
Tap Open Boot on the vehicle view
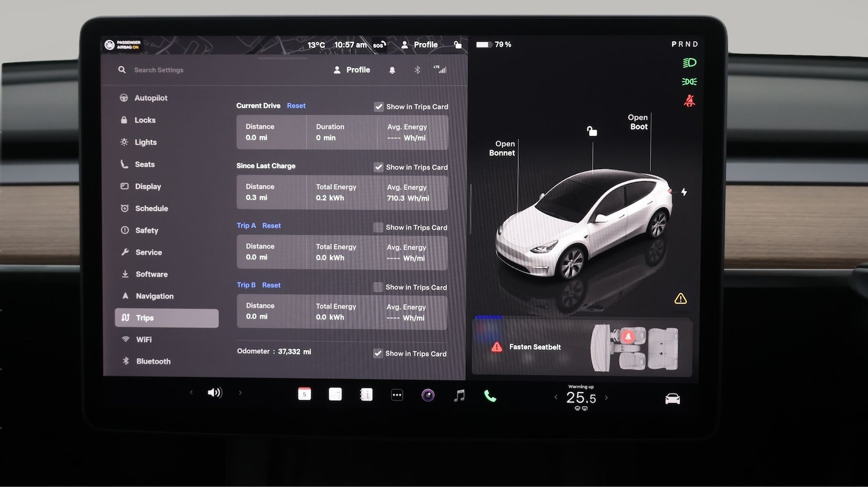(638, 122)
